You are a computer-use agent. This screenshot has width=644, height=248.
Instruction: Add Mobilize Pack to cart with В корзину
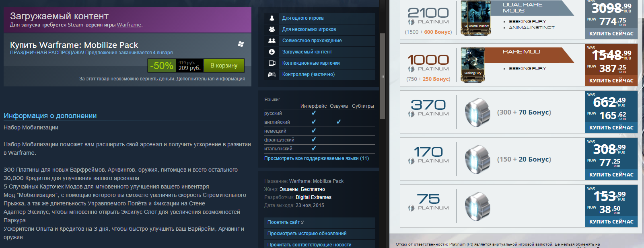click(224, 66)
